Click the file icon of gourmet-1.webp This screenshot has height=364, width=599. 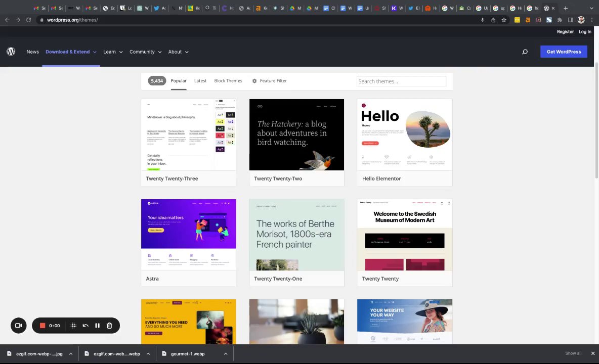tap(164, 354)
